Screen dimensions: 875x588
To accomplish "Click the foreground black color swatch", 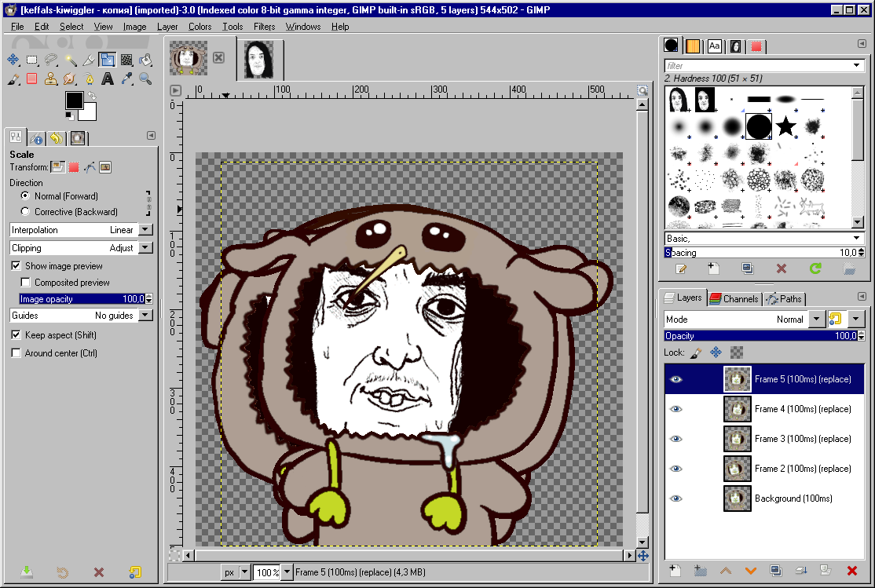I will [74, 100].
